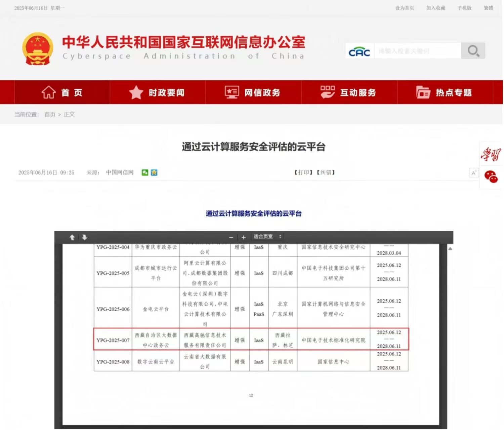
Task: Click the CAC search logo
Action: [x=360, y=51]
